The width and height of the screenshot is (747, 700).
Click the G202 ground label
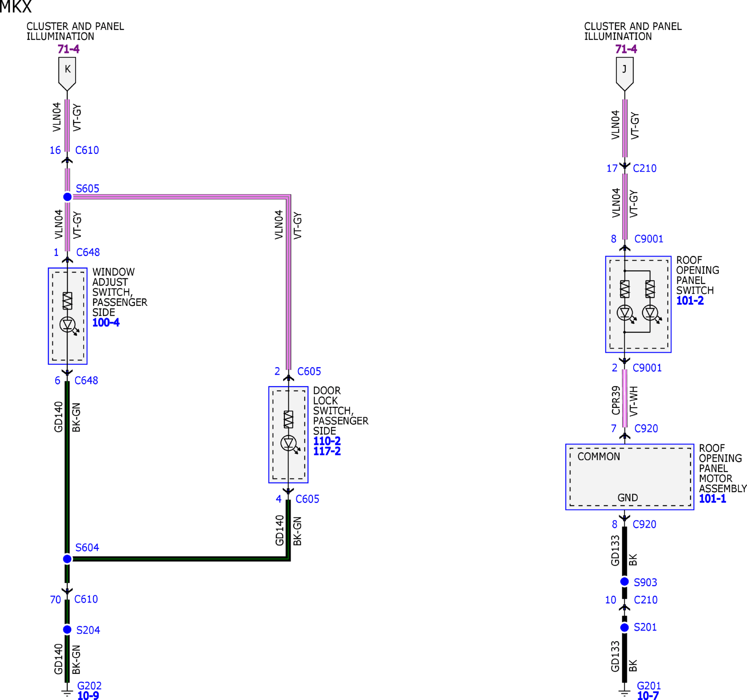89,686
